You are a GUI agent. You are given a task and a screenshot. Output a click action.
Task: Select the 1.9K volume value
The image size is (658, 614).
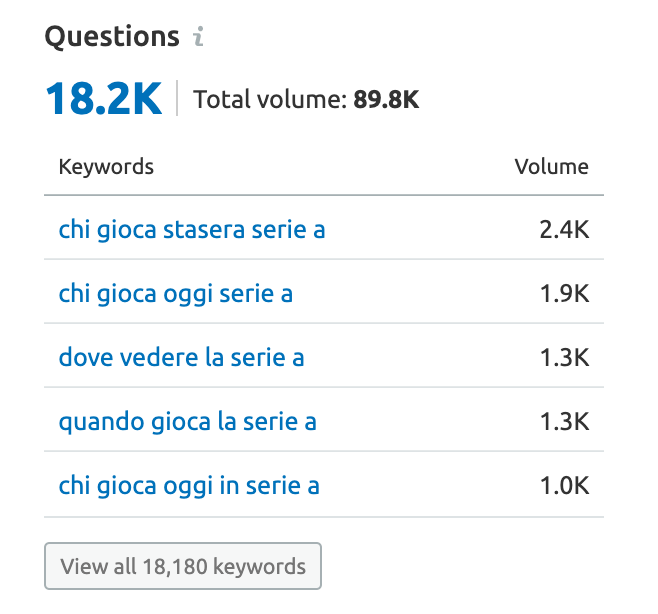[564, 294]
